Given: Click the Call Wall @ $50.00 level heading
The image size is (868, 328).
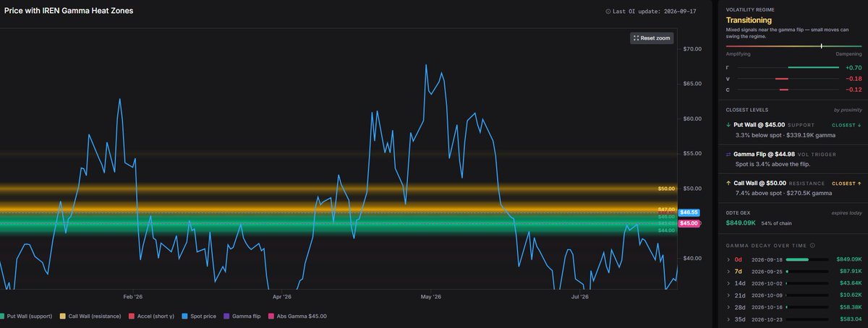Looking at the screenshot, I should click(759, 184).
